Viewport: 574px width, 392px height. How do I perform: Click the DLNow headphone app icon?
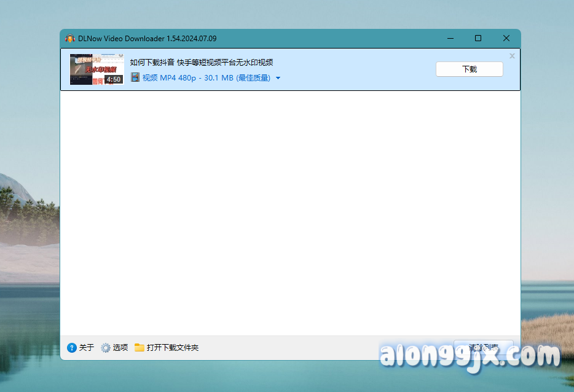[70, 38]
